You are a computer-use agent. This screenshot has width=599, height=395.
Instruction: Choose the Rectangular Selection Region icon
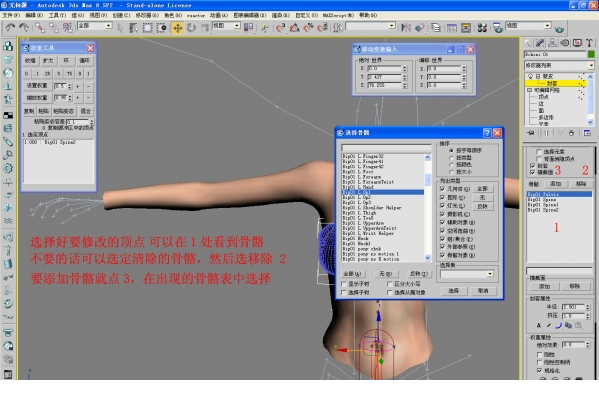tap(147, 28)
